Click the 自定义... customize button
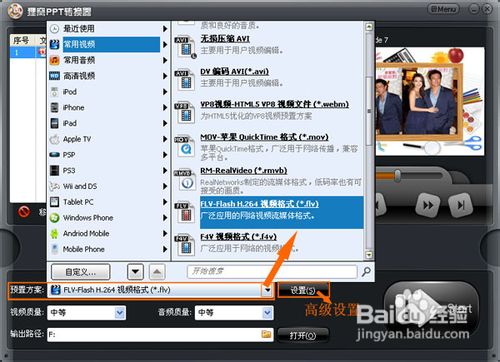The image size is (500, 362). pyautogui.click(x=80, y=272)
